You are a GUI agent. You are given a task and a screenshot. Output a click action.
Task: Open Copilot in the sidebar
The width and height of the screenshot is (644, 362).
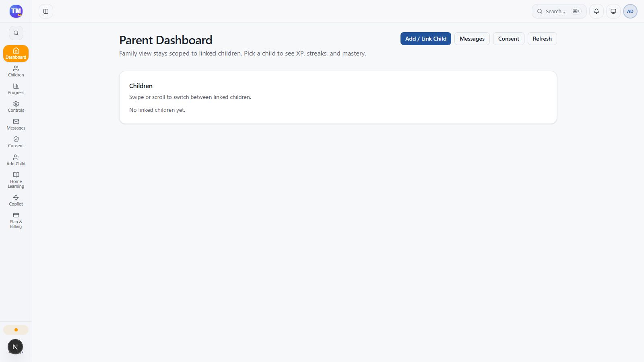click(16, 200)
